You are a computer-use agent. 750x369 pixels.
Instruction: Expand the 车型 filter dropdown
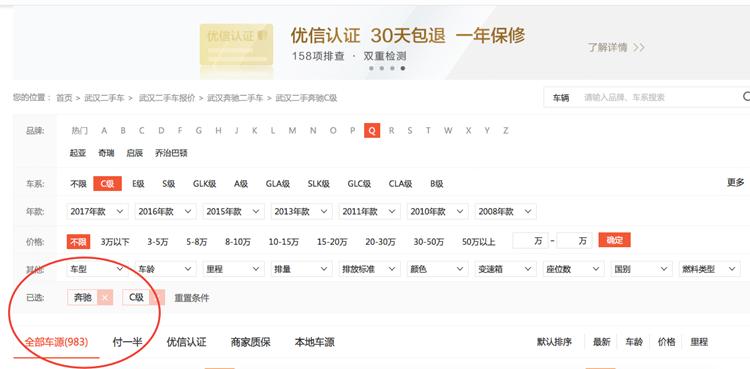(x=98, y=269)
